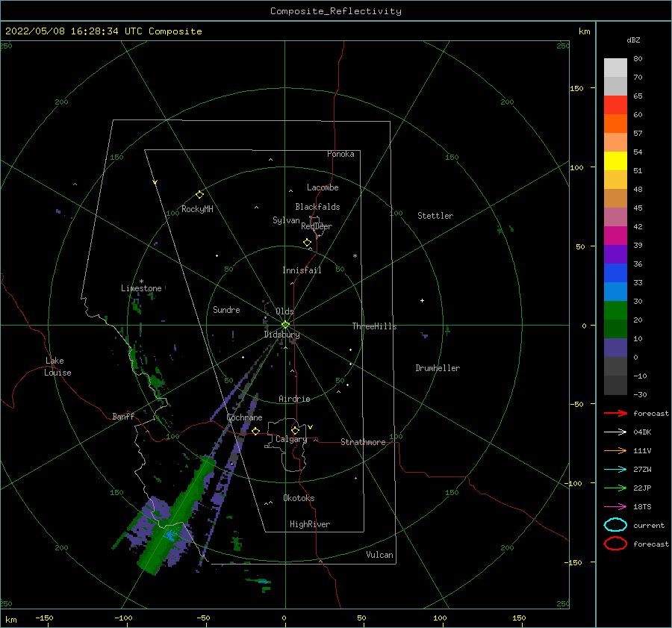Click the white asterisk marker above Limestone
This screenshot has height=628, width=672.
coord(141,282)
